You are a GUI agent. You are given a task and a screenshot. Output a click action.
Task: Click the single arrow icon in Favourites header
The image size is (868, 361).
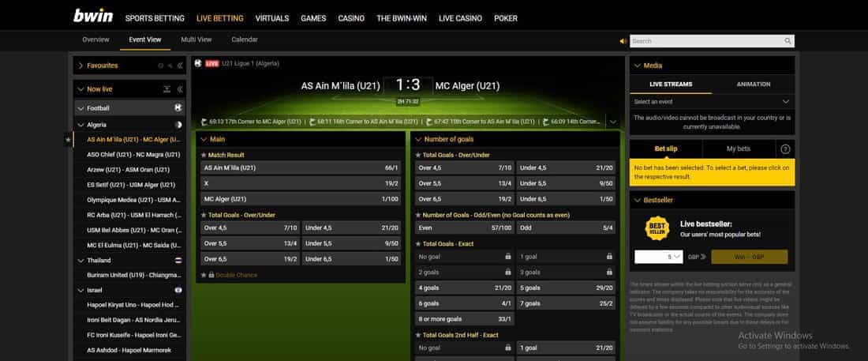point(170,66)
